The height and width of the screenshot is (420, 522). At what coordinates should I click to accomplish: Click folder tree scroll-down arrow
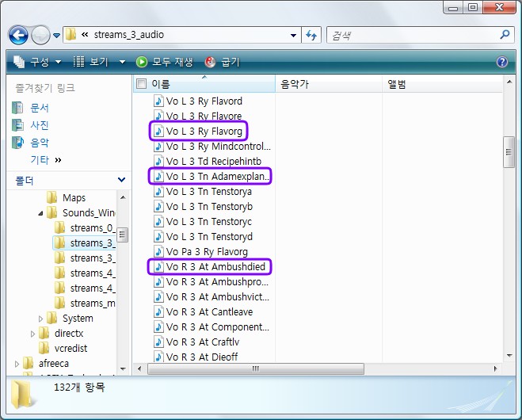123,369
